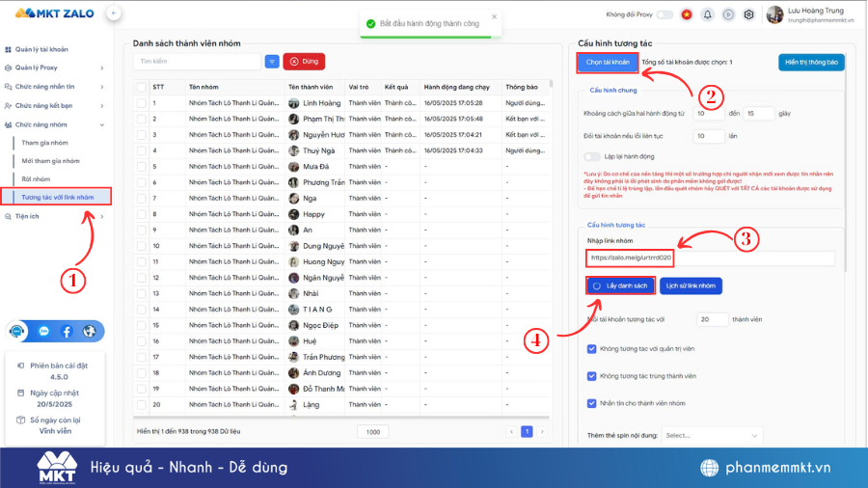Uncheck Không tương tác với quản trị viên
868x488 pixels.
(592, 349)
